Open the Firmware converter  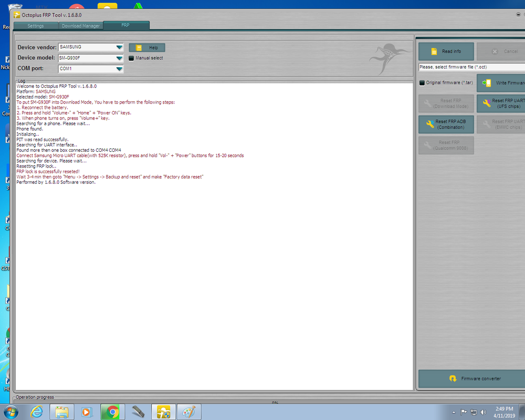tap(472, 379)
